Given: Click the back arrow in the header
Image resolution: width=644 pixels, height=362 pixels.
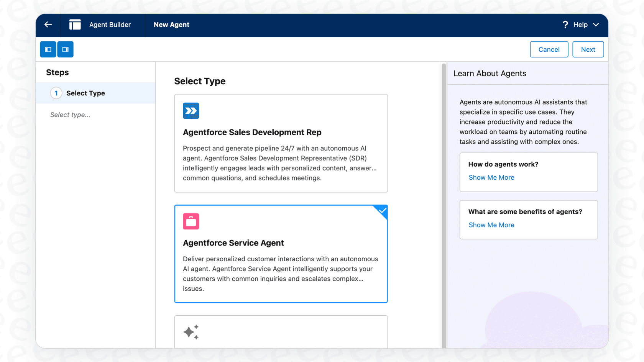Looking at the screenshot, I should point(48,25).
